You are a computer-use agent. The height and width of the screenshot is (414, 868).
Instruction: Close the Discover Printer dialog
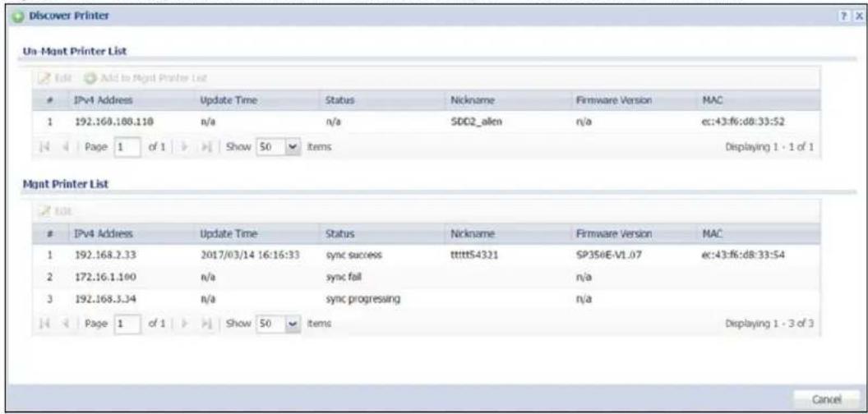click(859, 16)
